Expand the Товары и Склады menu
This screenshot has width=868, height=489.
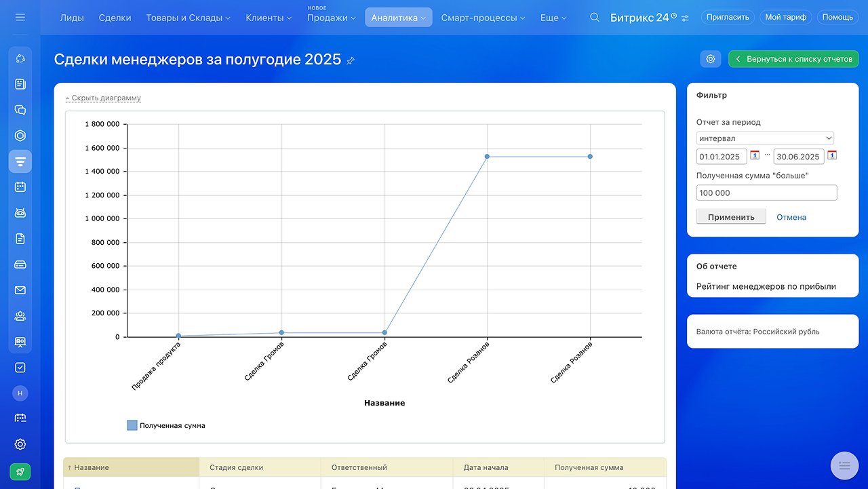tap(188, 18)
